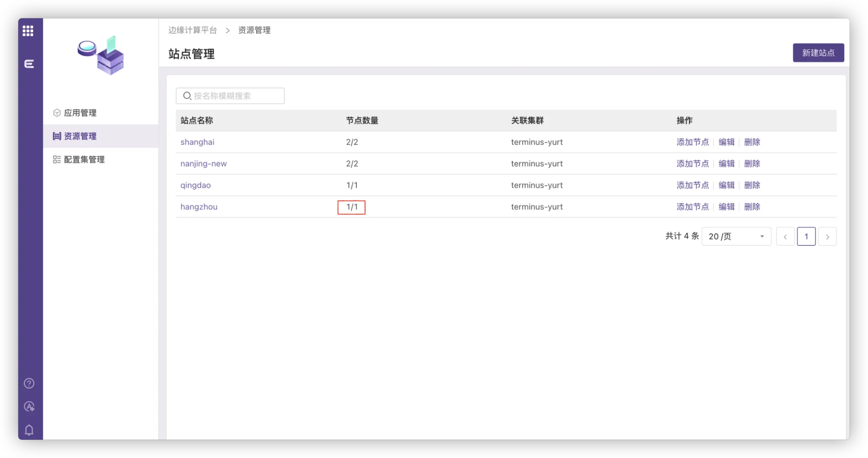Click the 配置集管理 list icon

(57, 159)
